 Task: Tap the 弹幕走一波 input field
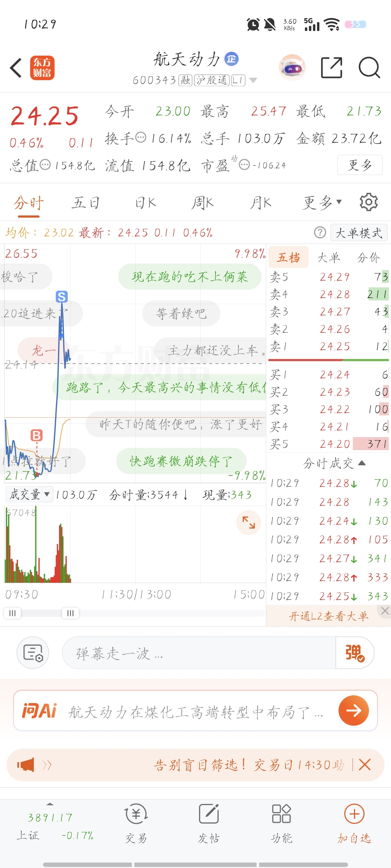coord(199,653)
